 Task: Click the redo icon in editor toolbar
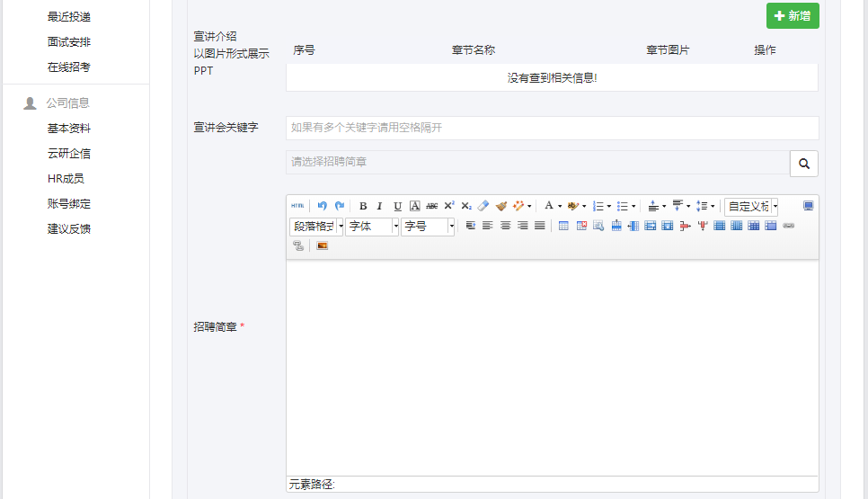tap(340, 206)
